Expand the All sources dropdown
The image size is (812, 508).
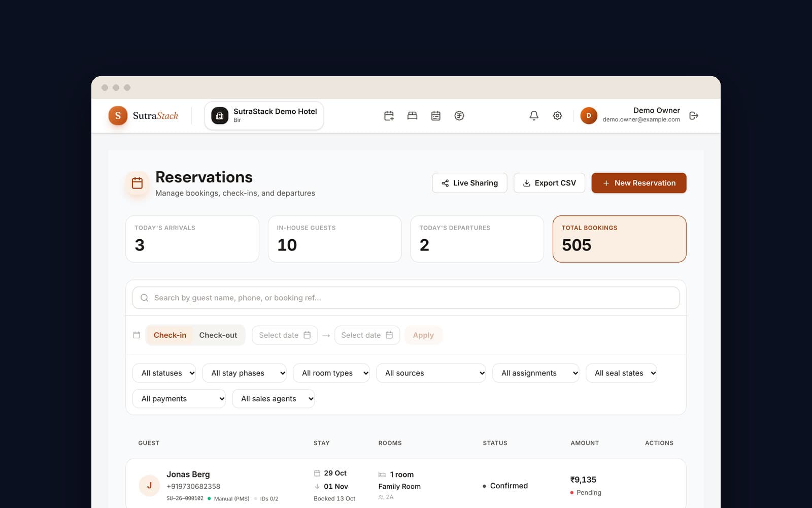tap(431, 373)
